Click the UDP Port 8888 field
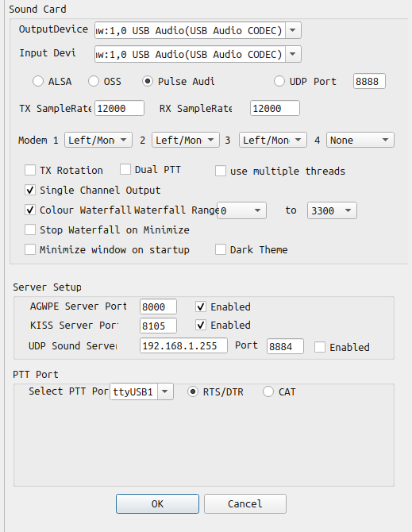Viewport: 412px width, 532px height. click(369, 82)
